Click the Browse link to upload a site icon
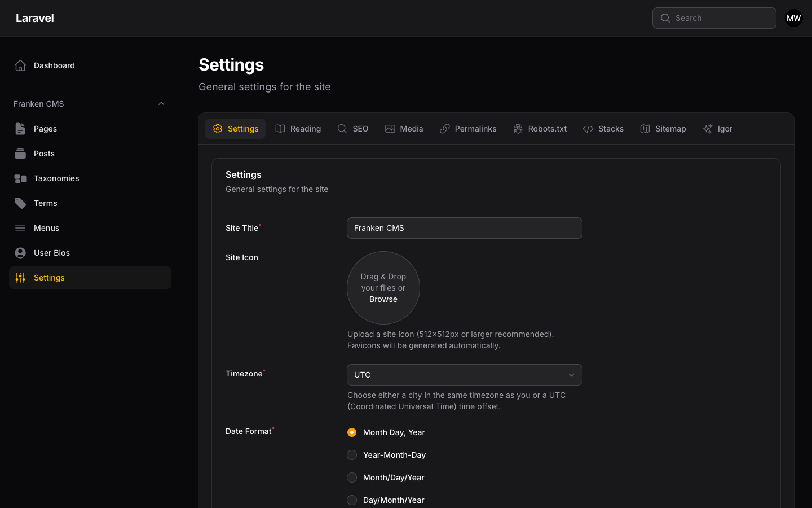The image size is (812, 508). tap(383, 299)
